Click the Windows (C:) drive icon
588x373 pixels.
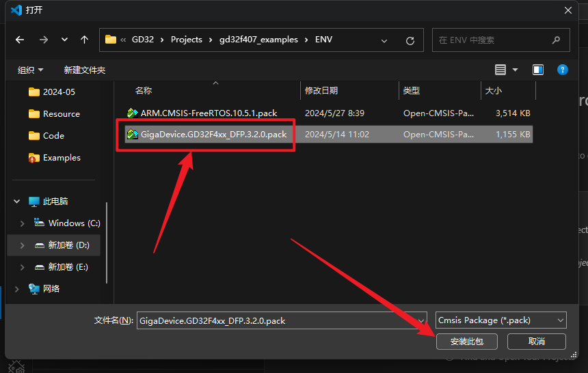point(39,223)
